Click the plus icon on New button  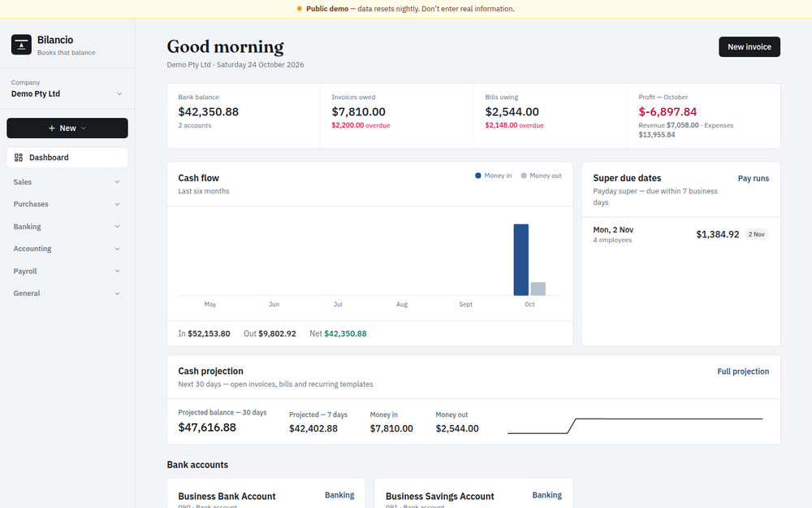[52, 128]
